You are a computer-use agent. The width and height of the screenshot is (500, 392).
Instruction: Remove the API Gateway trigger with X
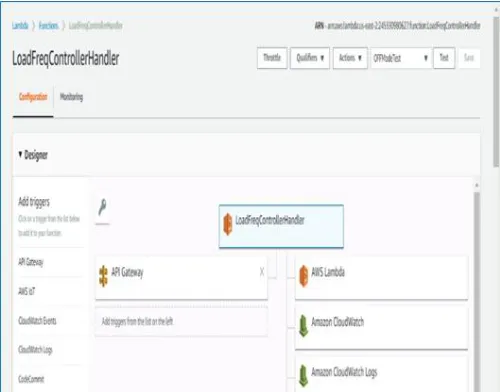pos(262,272)
